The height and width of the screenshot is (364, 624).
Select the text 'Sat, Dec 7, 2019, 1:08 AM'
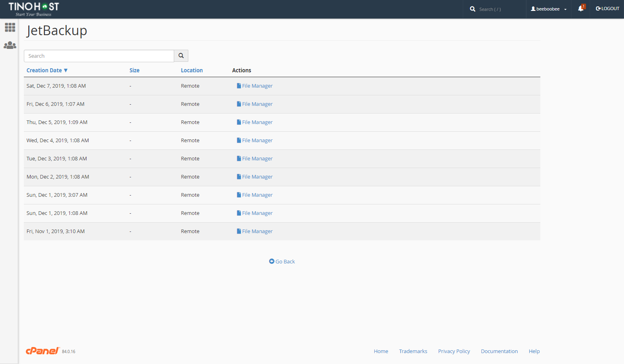click(56, 86)
